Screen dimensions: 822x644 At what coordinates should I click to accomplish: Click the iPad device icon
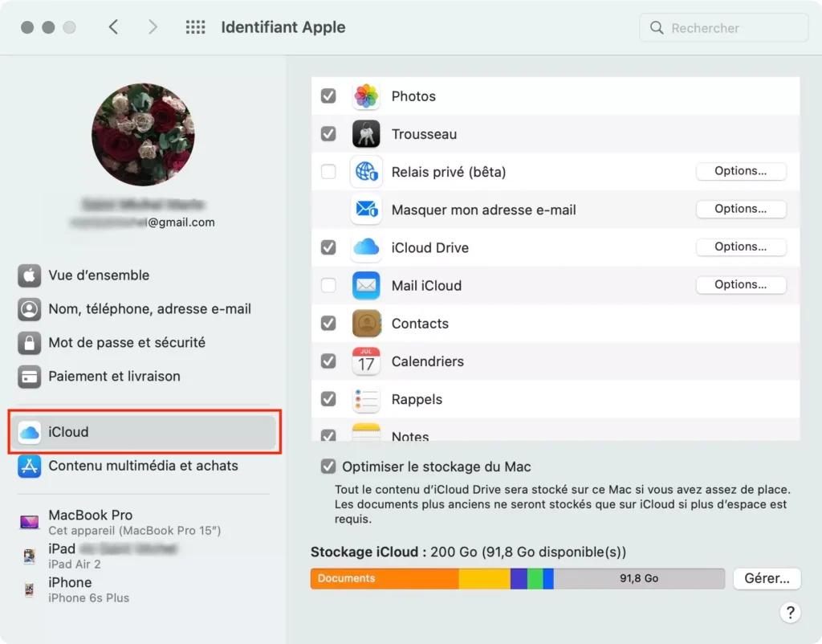30,556
